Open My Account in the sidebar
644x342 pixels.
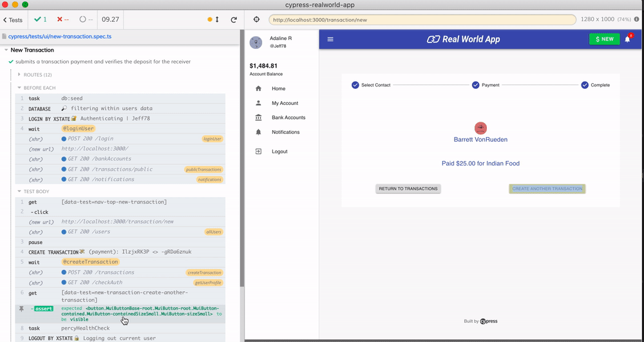[x=285, y=103]
